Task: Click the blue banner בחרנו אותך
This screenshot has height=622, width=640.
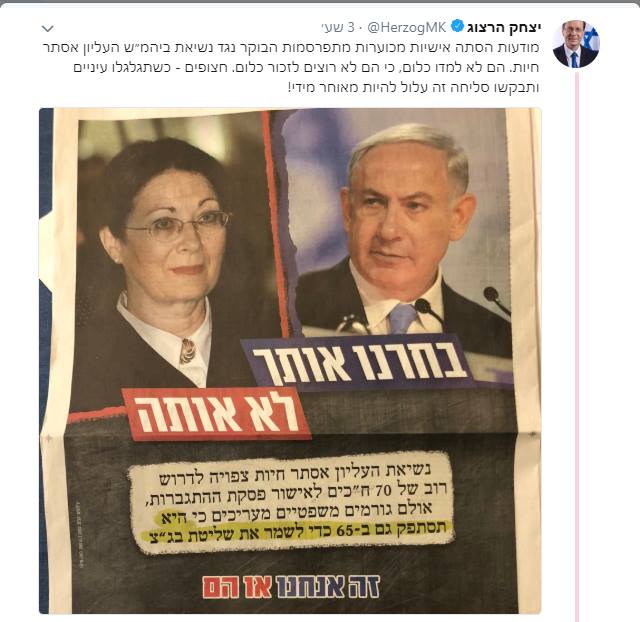Action: 359,363
